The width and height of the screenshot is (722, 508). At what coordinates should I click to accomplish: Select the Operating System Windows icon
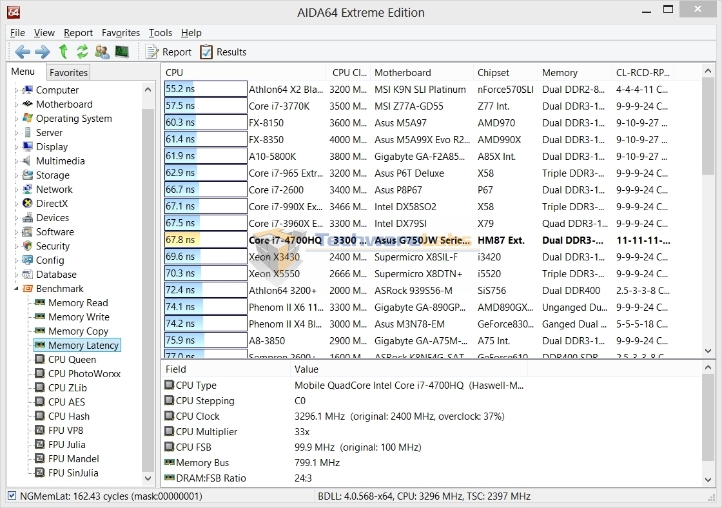28,118
